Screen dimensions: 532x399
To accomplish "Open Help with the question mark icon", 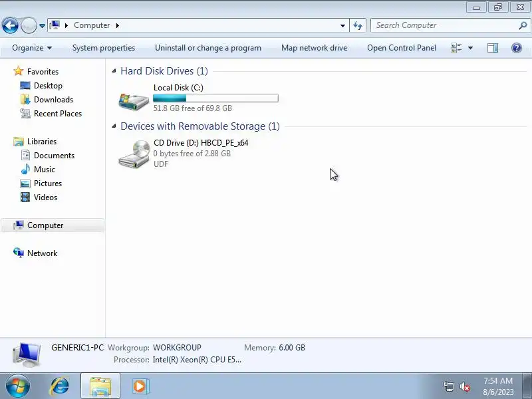I will click(517, 48).
